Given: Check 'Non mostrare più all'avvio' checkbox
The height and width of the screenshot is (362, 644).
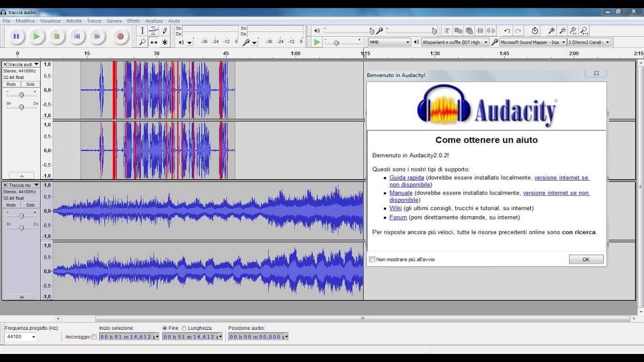Looking at the screenshot, I should (372, 259).
